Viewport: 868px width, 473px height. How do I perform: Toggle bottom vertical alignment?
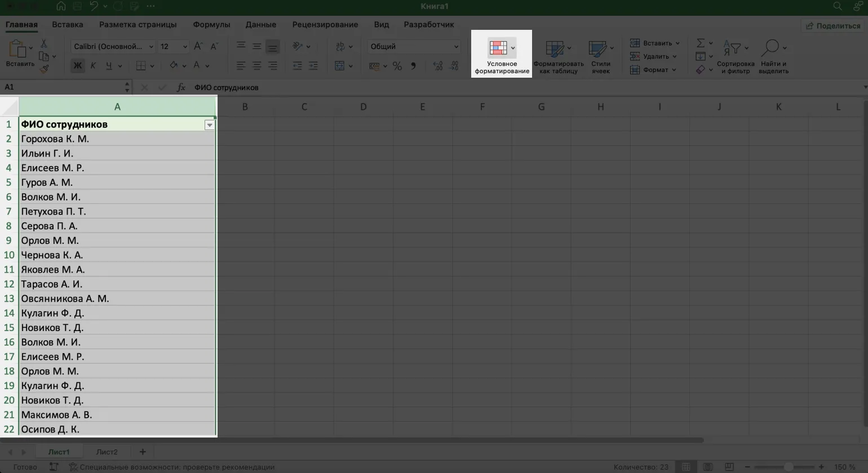pyautogui.click(x=272, y=47)
